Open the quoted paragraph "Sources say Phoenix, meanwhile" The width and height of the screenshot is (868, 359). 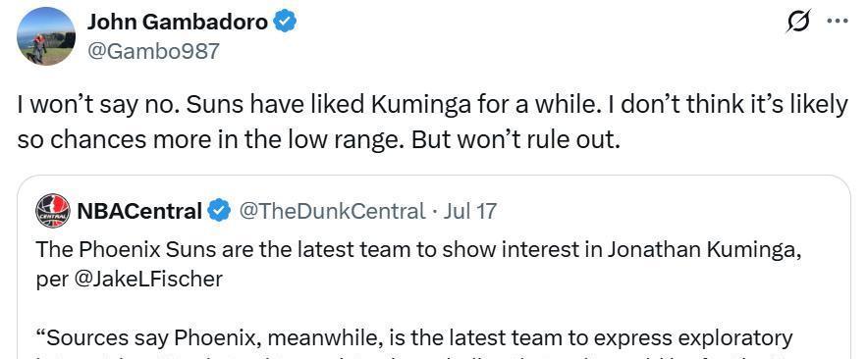click(414, 337)
